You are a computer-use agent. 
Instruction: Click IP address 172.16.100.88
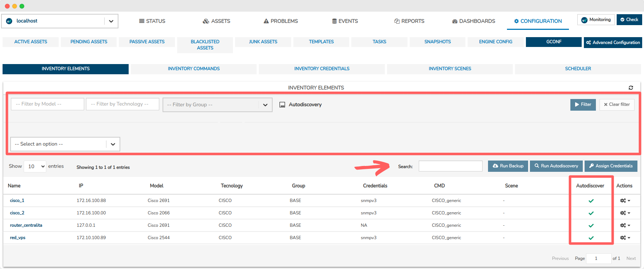click(91, 201)
